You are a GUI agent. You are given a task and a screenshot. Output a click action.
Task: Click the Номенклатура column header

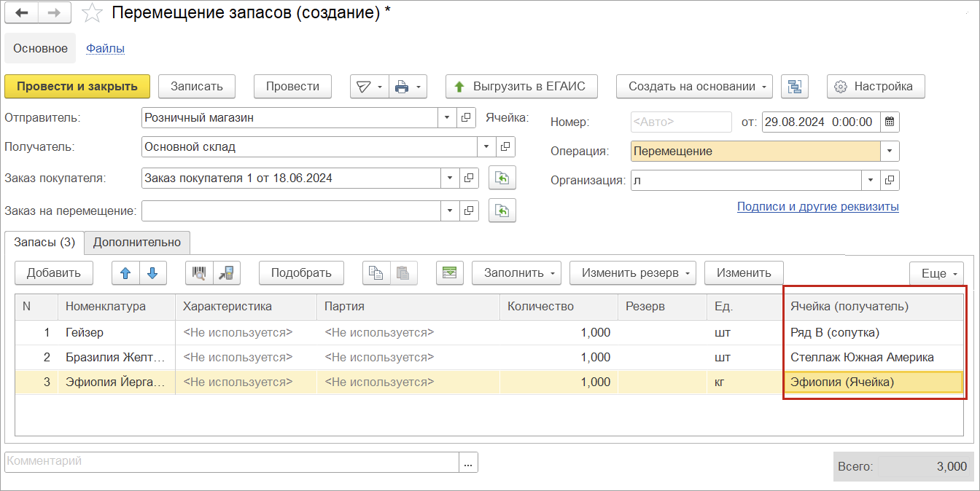click(x=117, y=307)
